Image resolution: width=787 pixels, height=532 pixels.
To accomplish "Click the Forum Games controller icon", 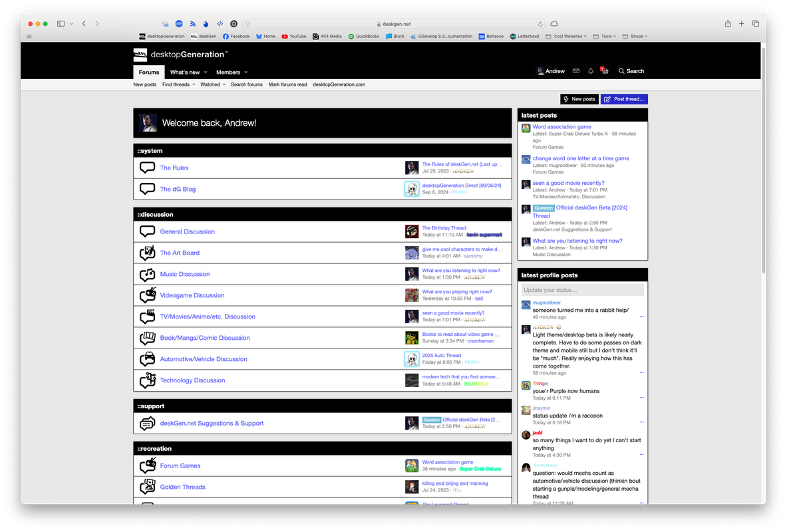I will [148, 465].
